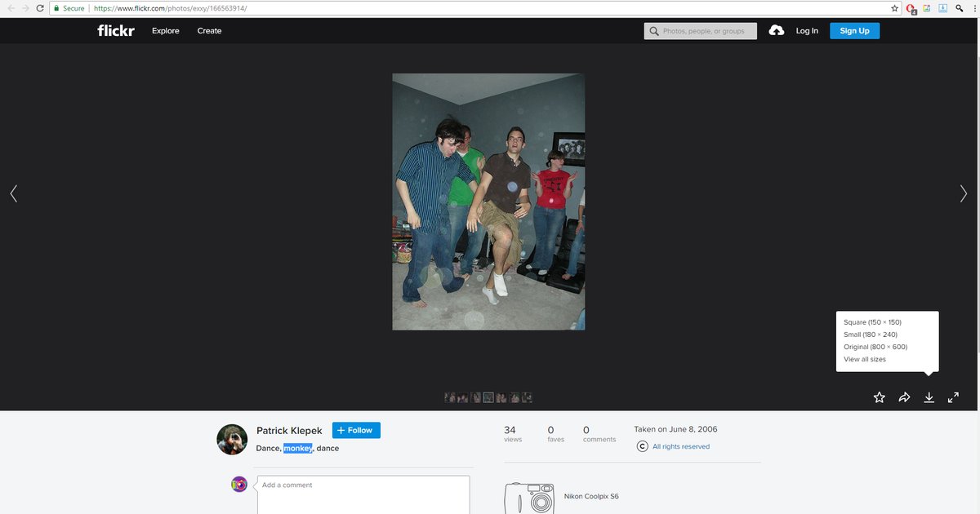Click the upload cloud icon
The width and height of the screenshot is (980, 514).
pyautogui.click(x=777, y=30)
